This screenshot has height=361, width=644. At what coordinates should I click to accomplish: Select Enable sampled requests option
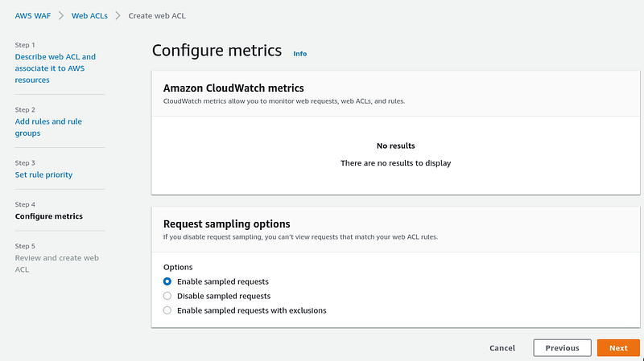click(x=167, y=281)
